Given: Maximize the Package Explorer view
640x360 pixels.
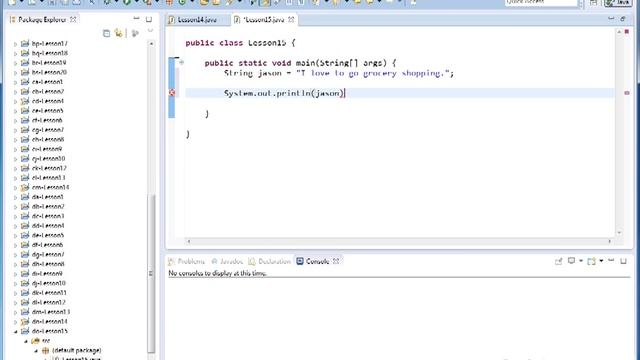Looking at the screenshot, I should coord(149,19).
